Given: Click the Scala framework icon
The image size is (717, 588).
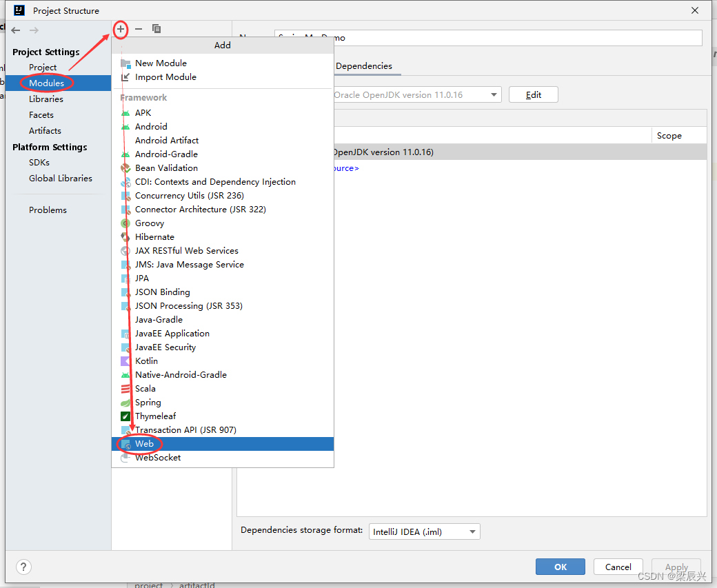Looking at the screenshot, I should click(x=125, y=389).
